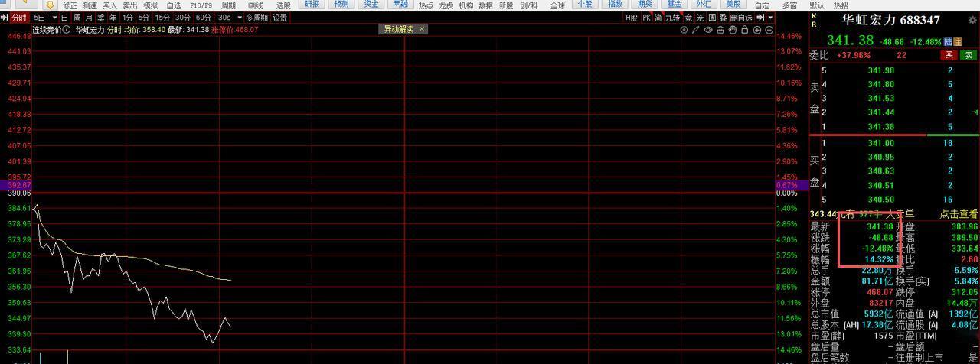Switch to the 月 monthly period tab
The height and width of the screenshot is (364, 980).
[89, 18]
